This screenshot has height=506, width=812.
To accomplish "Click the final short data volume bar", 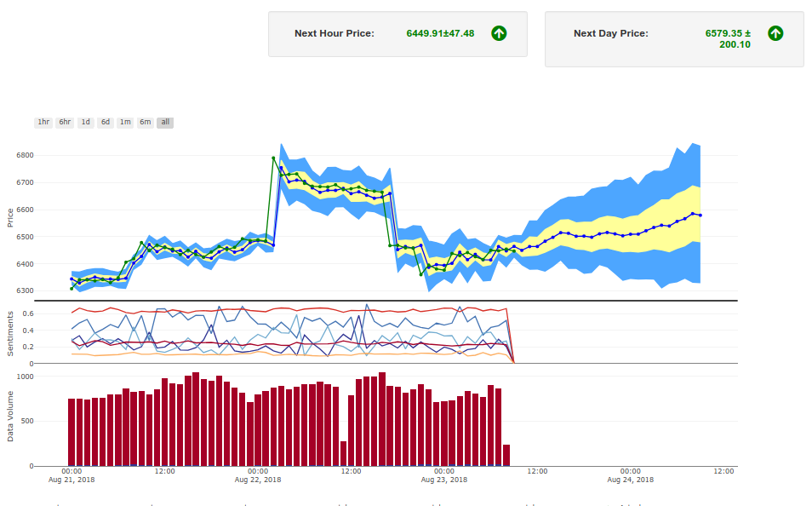I will (506, 455).
